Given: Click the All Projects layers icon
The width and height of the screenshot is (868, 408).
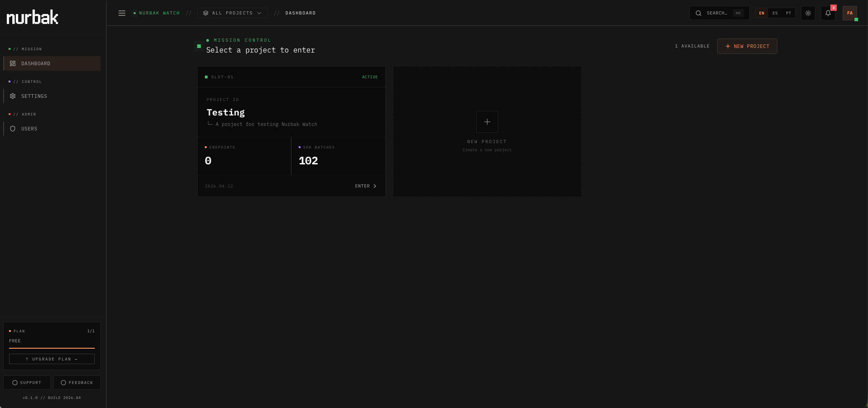Looking at the screenshot, I should coord(206,13).
